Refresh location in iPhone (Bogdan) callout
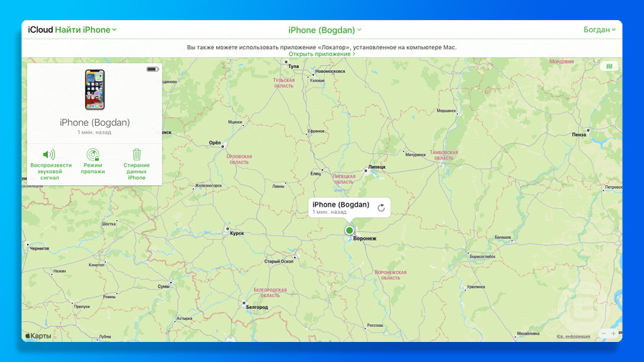Viewport: 644px width, 362px height. click(381, 207)
